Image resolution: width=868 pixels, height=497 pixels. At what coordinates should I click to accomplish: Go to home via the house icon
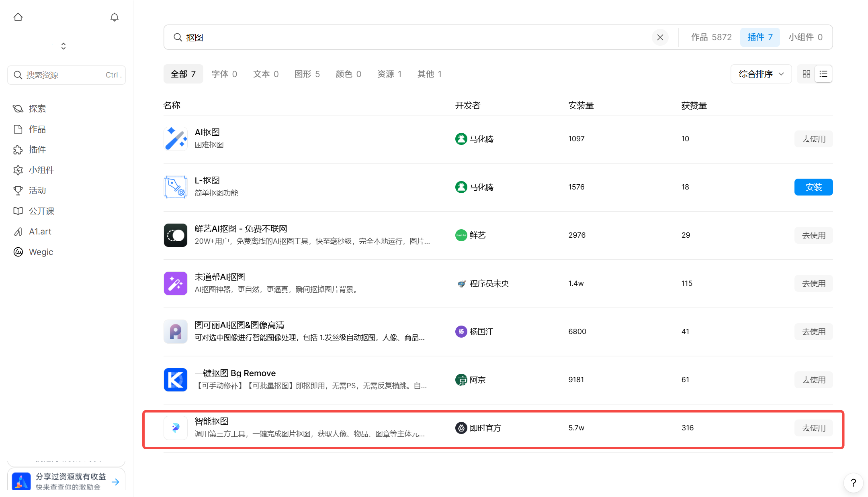18,17
